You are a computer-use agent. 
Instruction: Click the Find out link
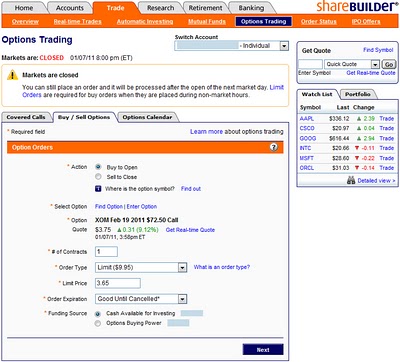click(x=191, y=189)
